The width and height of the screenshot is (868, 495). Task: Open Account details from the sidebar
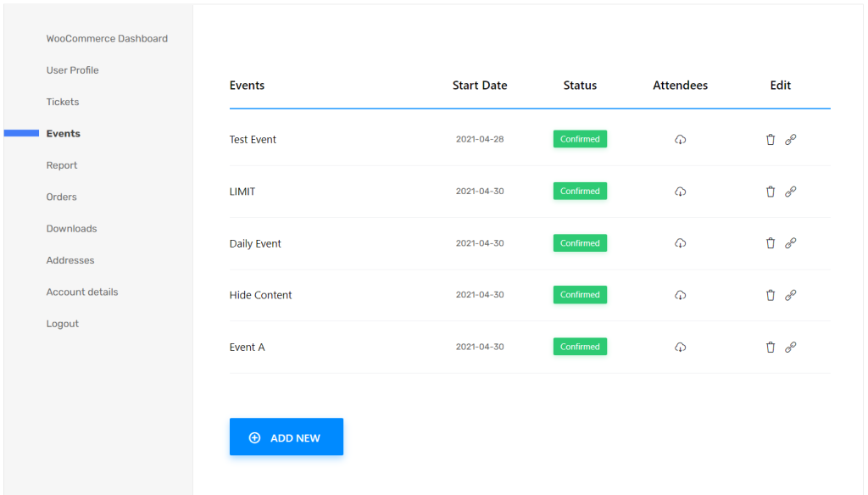[x=82, y=292]
